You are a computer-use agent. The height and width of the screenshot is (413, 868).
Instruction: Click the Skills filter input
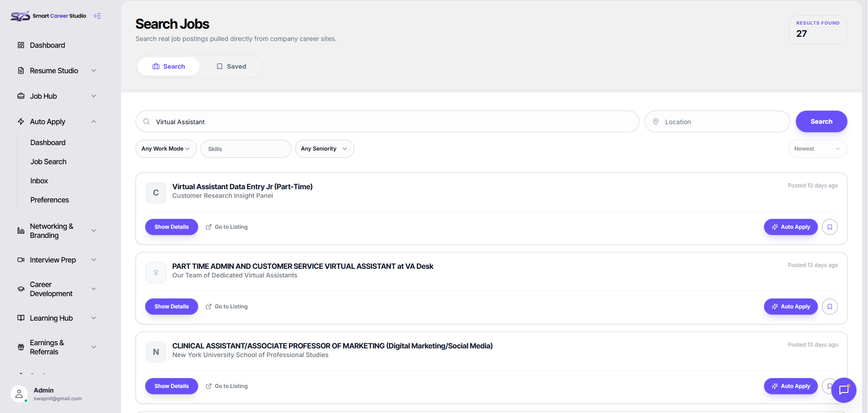tap(246, 149)
